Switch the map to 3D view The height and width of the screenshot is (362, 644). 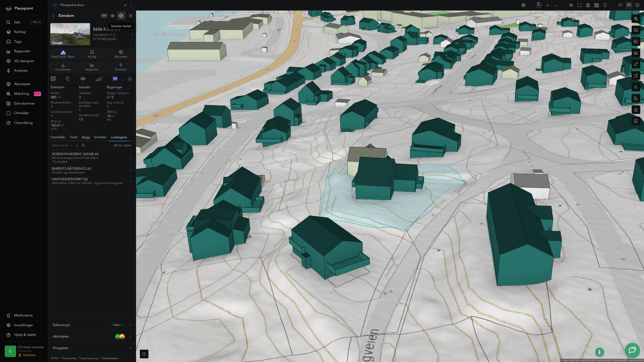click(x=629, y=5)
